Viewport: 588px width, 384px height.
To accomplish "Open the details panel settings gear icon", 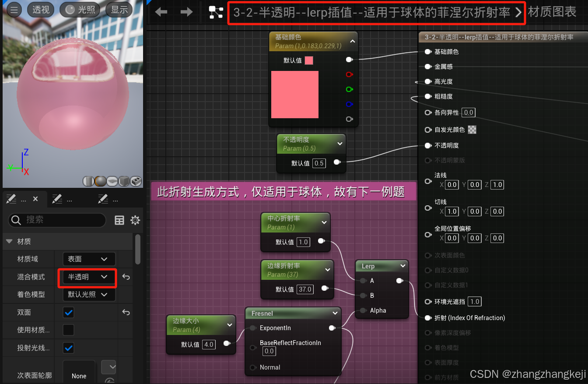I will pos(135,220).
